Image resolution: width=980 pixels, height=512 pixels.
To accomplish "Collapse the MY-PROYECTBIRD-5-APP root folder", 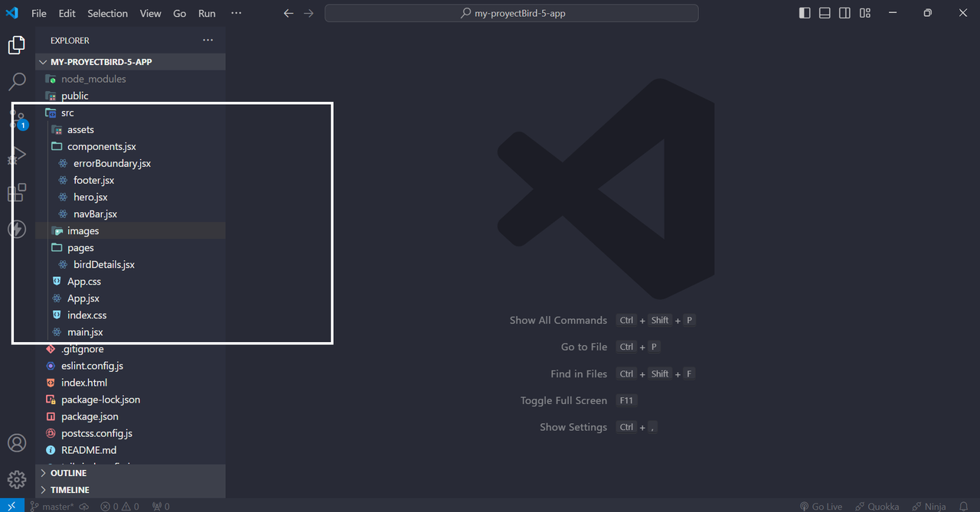I will [x=130, y=62].
